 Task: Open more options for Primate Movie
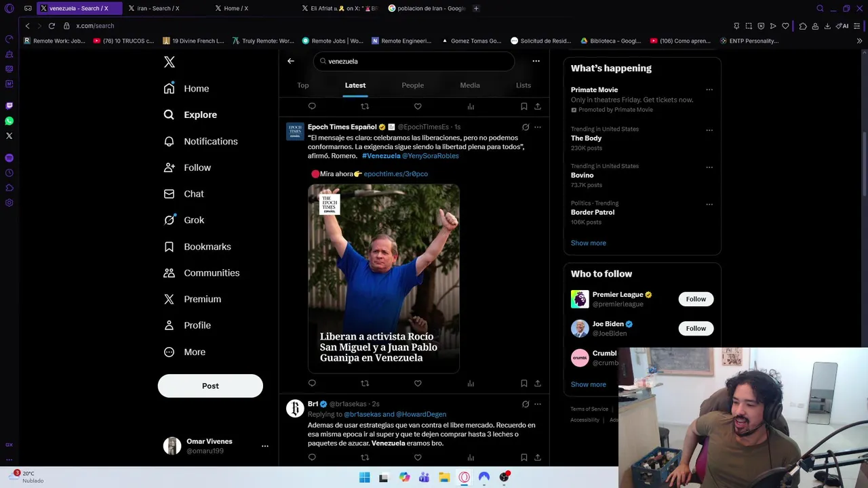pyautogui.click(x=709, y=89)
